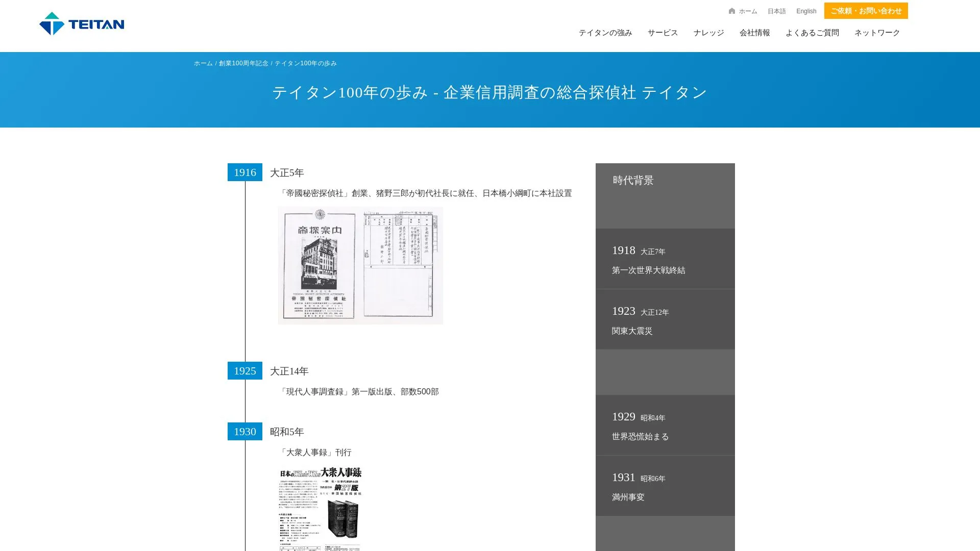980x551 pixels.
Task: Click the 1929 世界恐慌始まる entry
Action: click(665, 425)
